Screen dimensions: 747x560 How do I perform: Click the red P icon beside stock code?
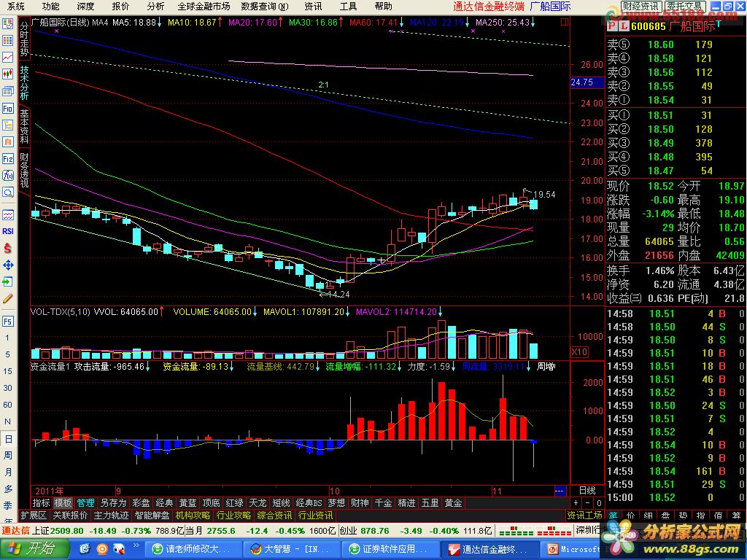click(611, 26)
